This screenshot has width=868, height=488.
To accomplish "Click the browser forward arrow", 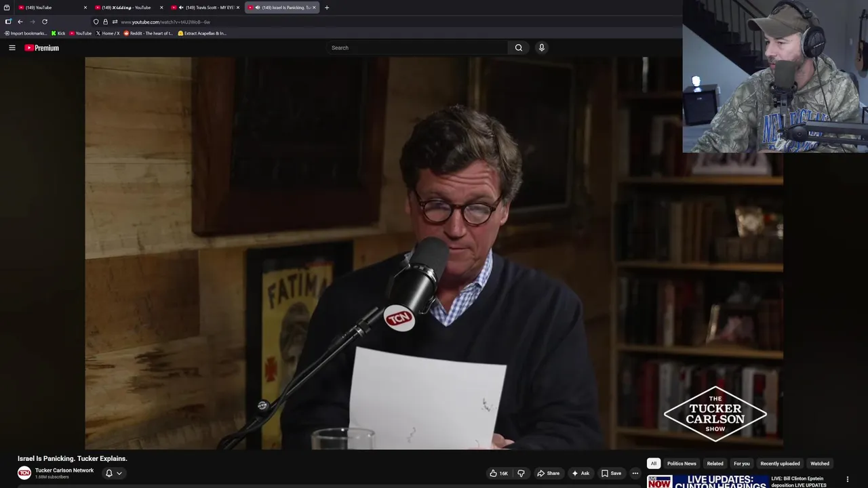I will 32,22.
